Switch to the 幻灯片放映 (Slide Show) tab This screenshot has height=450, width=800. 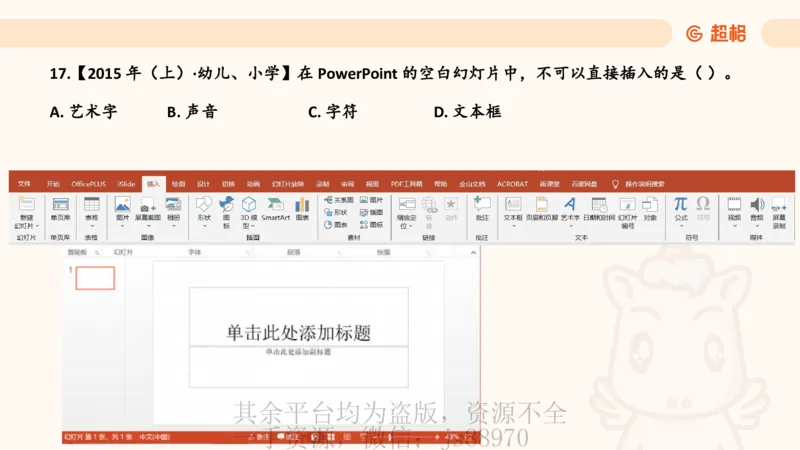pyautogui.click(x=288, y=184)
